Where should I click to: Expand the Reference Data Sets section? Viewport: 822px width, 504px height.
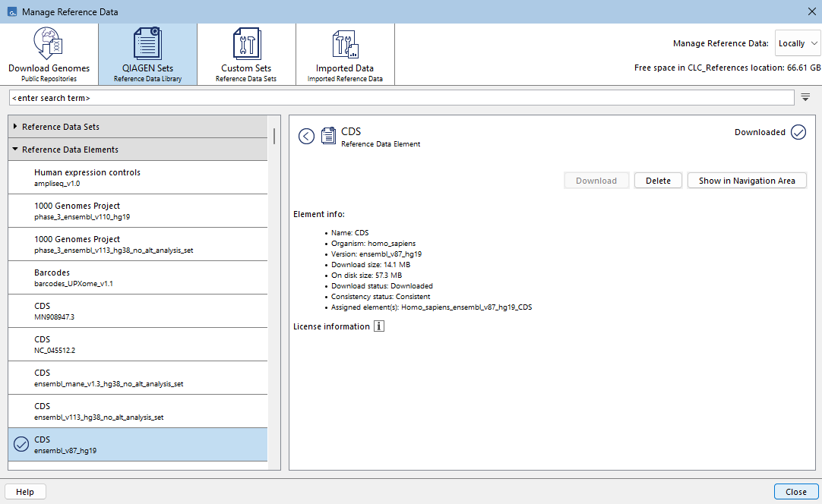16,127
